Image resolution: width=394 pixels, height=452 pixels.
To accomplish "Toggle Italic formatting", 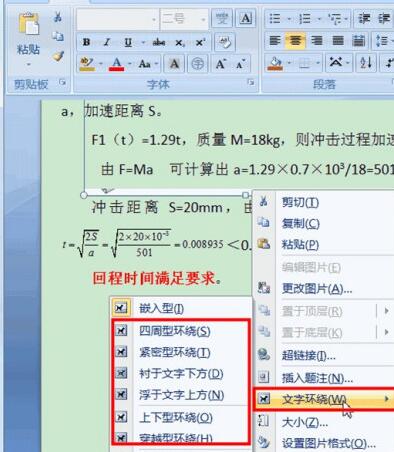I will point(107,42).
